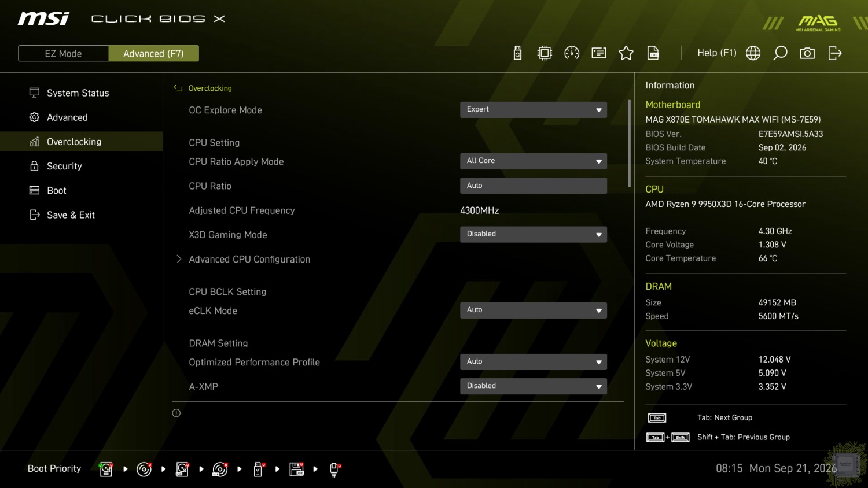The width and height of the screenshot is (868, 488).
Task: Open the search magnifier icon
Action: [780, 53]
